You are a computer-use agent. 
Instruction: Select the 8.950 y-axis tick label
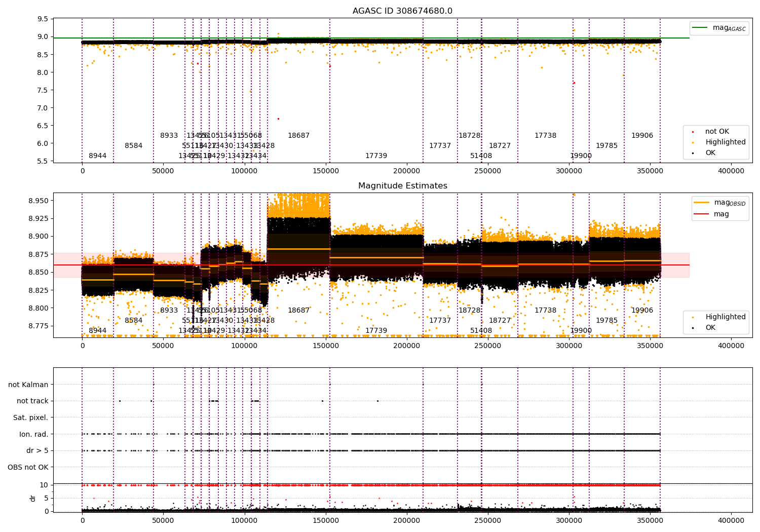click(x=39, y=201)
